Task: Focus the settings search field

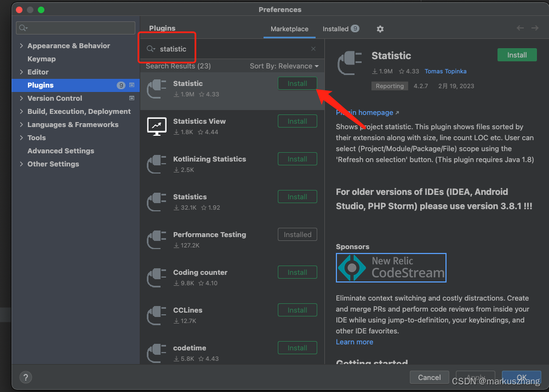Action: 76,28
